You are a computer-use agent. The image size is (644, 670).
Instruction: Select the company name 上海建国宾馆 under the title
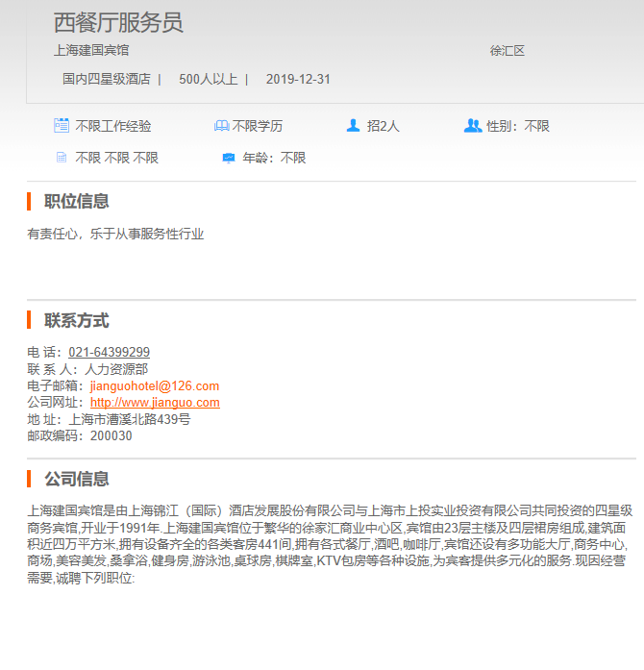91,51
